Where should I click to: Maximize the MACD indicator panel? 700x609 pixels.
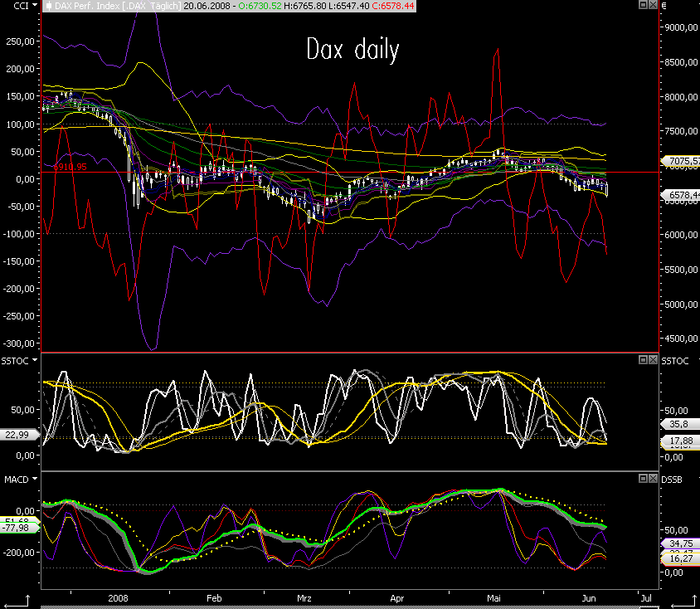click(643, 478)
